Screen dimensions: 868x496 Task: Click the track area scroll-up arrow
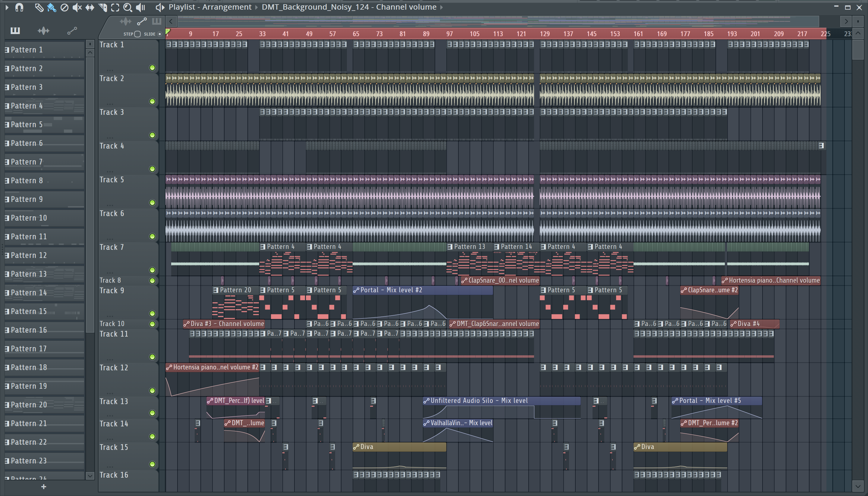point(858,33)
